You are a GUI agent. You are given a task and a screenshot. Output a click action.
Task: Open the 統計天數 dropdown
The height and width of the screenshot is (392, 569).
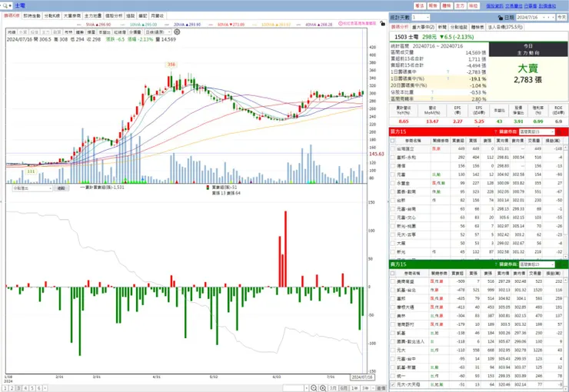[421, 18]
